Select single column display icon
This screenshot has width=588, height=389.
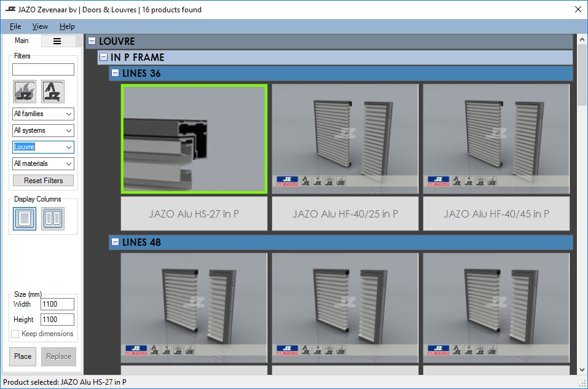point(25,218)
